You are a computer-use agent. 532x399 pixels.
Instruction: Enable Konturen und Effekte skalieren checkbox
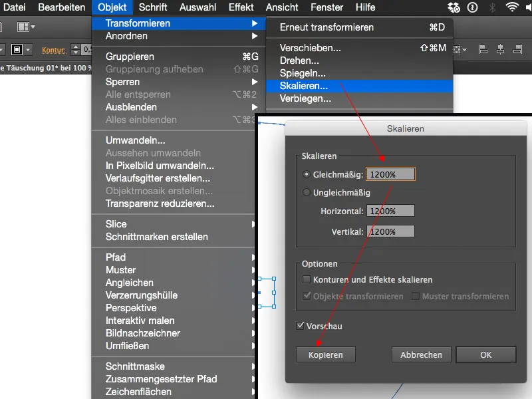[x=307, y=279]
